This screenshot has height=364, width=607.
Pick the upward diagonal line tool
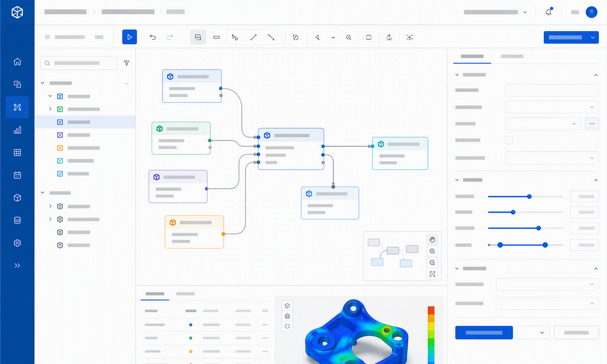pos(253,37)
